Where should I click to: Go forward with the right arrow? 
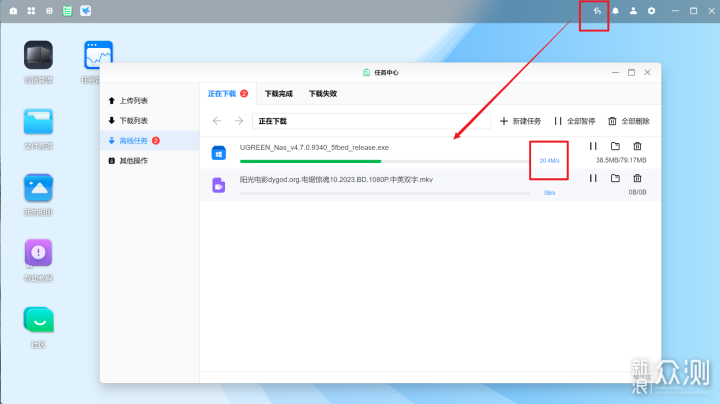click(x=239, y=121)
